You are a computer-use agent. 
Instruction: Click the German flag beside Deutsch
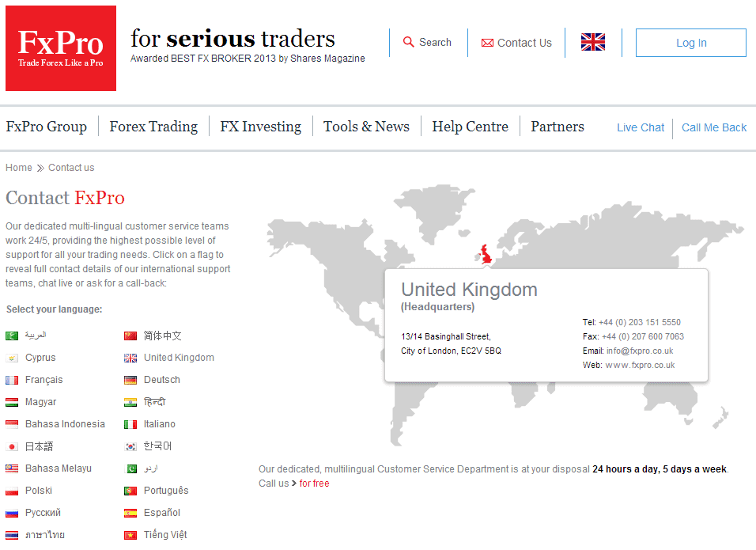click(x=130, y=380)
